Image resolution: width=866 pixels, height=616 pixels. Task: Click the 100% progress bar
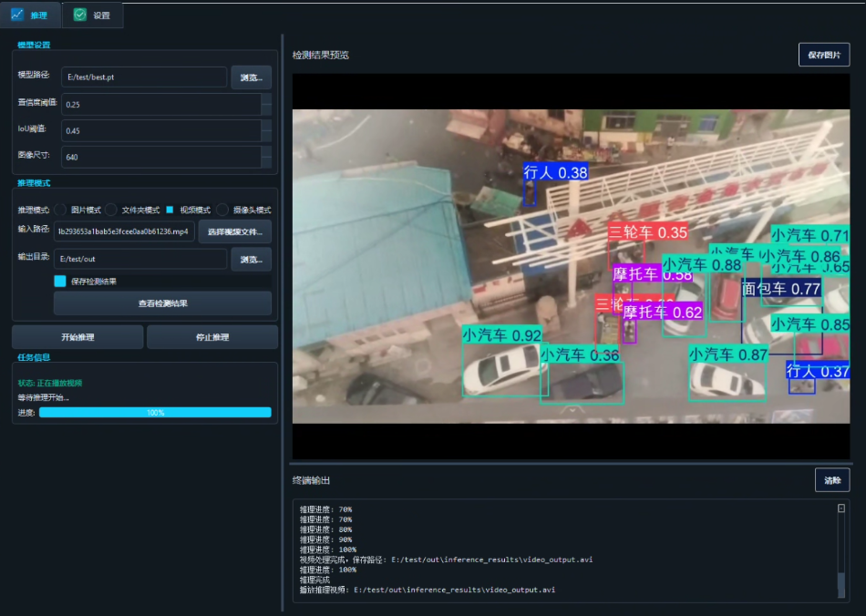pos(155,412)
